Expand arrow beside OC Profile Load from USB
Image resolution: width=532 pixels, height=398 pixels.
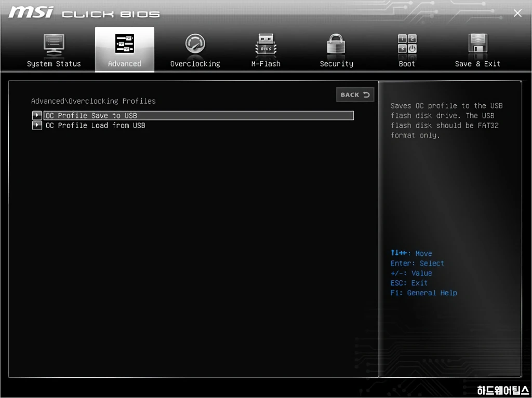pos(37,126)
